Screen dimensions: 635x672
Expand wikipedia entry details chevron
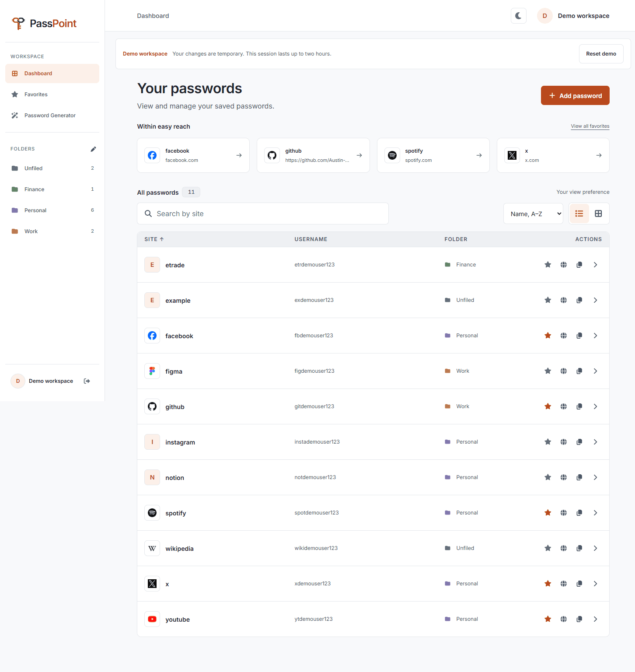[595, 548]
